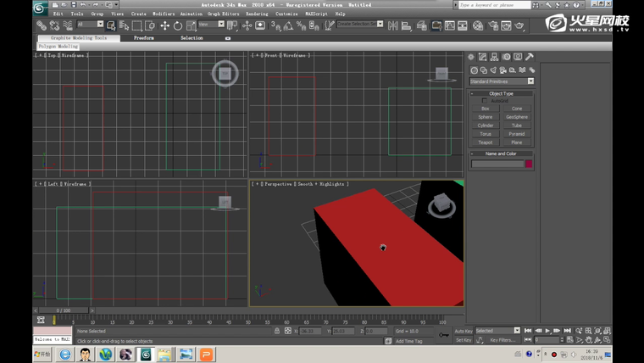
Task: Click the Select Object arrow tool
Action: pos(111,25)
